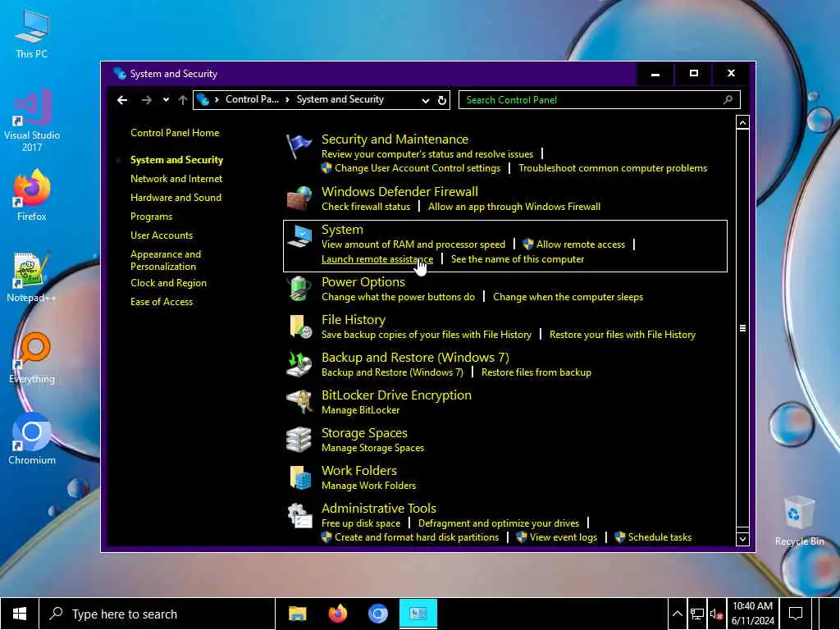Open Power Options battery icon
This screenshot has height=630, width=840.
coord(299,289)
